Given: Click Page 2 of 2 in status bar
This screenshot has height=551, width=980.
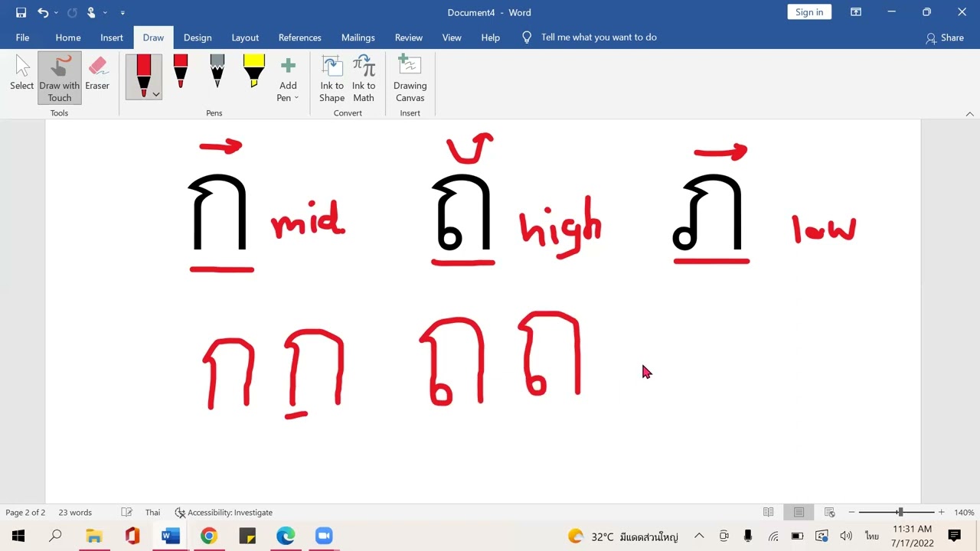Looking at the screenshot, I should pos(25,513).
